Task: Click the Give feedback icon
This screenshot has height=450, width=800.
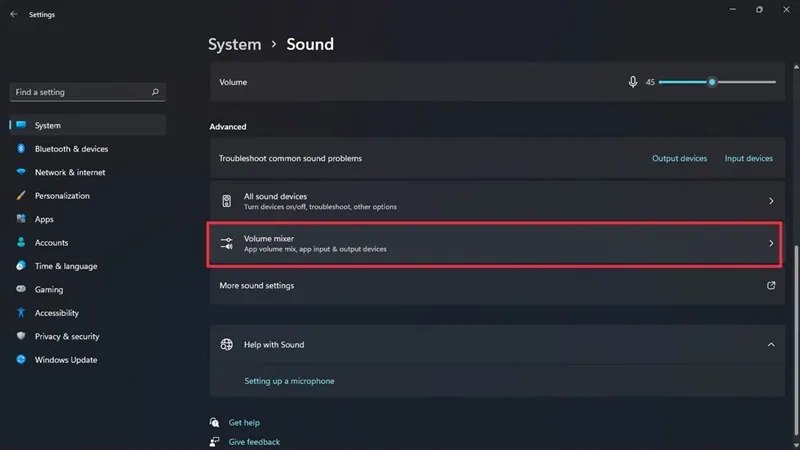Action: point(215,441)
